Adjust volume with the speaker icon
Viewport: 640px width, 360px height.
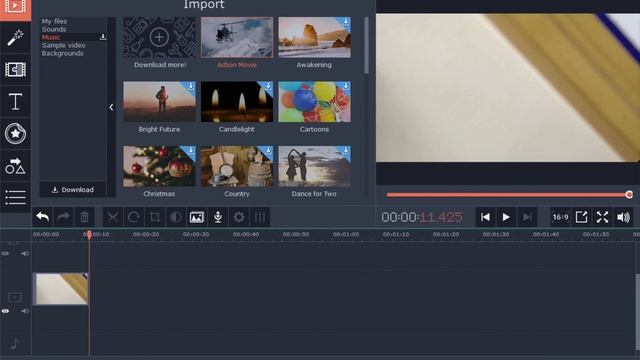(x=623, y=217)
